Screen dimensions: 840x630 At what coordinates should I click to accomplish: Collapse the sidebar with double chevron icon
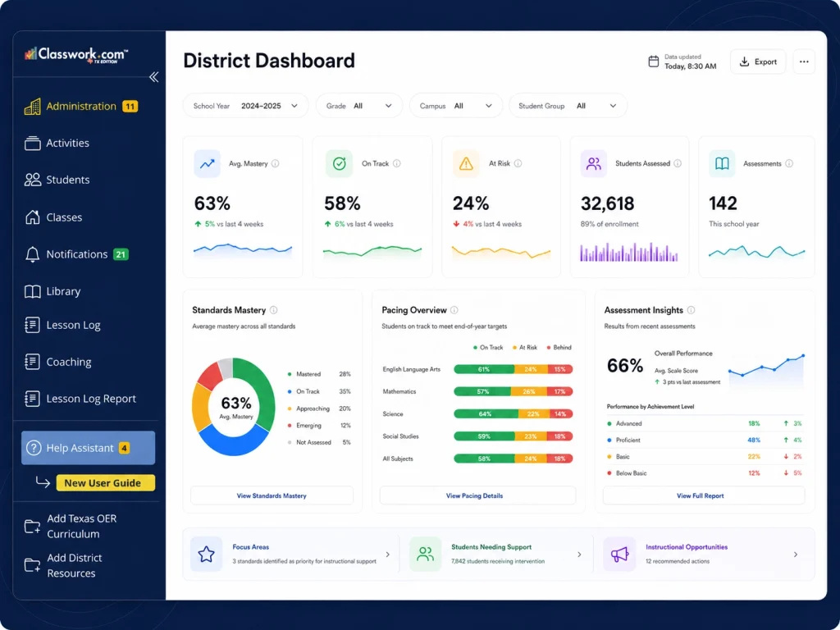pyautogui.click(x=153, y=77)
